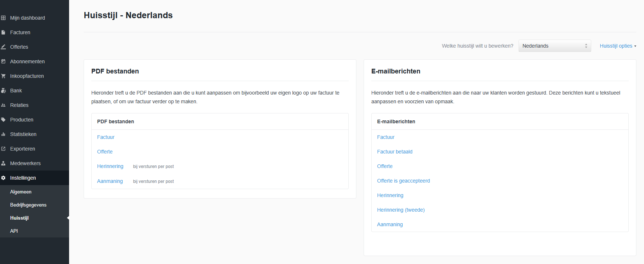Image resolution: width=644 pixels, height=264 pixels.
Task: Edit the Offerte is geaccepteerd e-mail
Action: 403,181
